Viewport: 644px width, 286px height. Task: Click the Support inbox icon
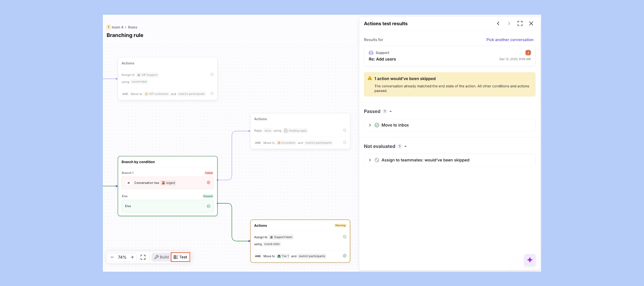click(x=371, y=53)
